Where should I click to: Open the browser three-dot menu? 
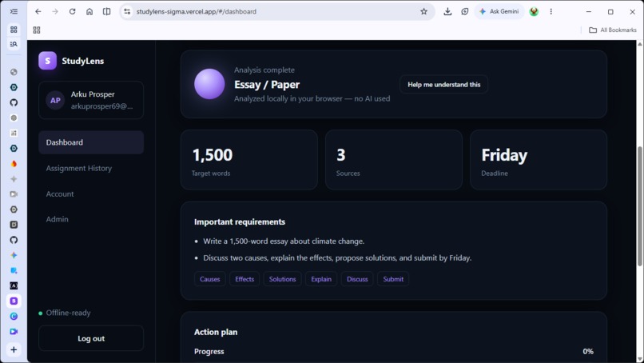551,11
